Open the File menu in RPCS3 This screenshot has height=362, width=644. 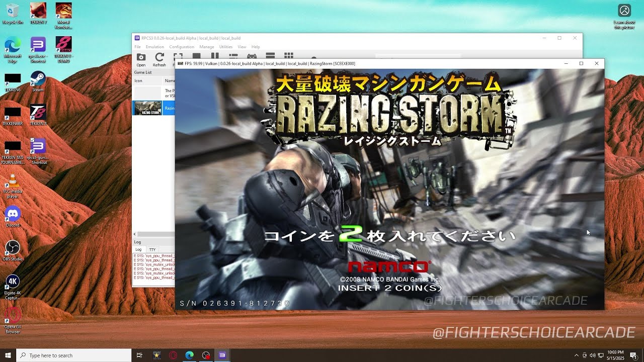[x=137, y=47]
